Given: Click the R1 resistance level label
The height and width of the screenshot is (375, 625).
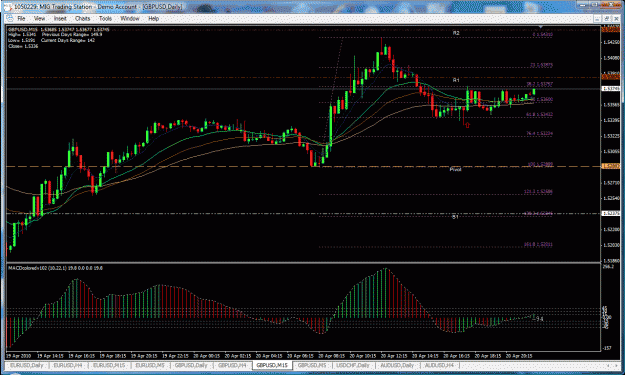Looking at the screenshot, I should (x=456, y=80).
